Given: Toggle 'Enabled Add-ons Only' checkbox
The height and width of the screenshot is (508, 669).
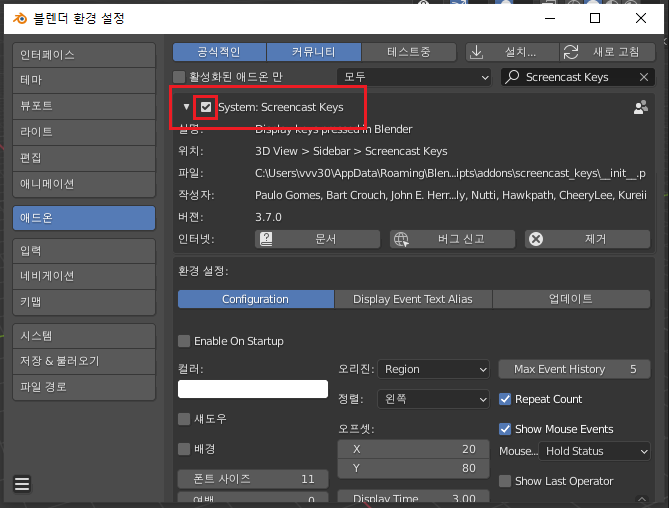Looking at the screenshot, I should [x=179, y=77].
